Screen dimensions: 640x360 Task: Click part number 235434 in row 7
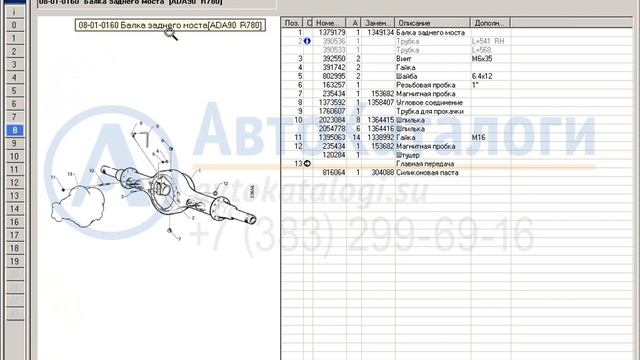[x=334, y=93]
